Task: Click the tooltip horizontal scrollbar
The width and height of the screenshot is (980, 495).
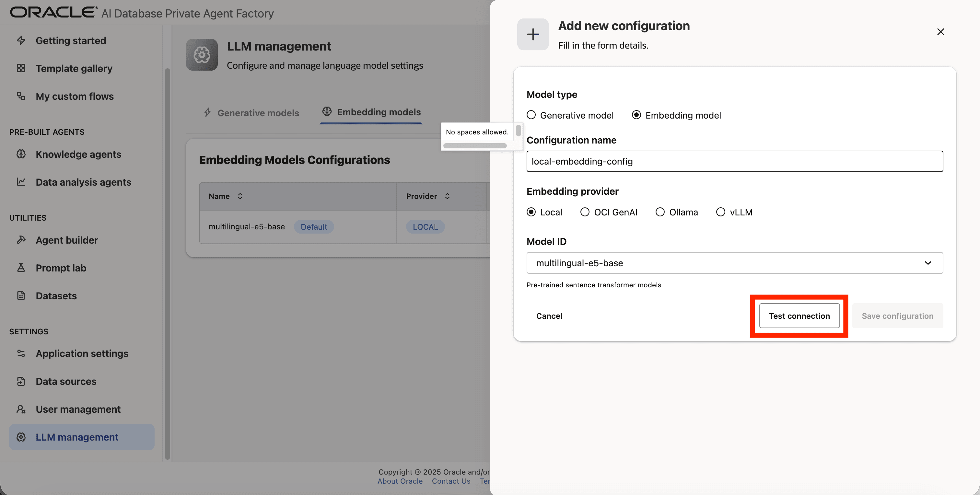Action: [475, 145]
